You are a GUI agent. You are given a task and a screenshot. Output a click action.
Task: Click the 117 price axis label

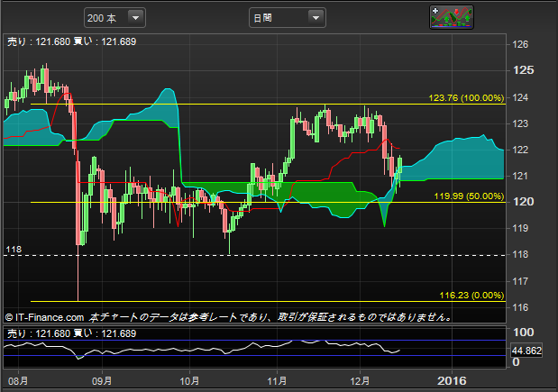(x=520, y=281)
